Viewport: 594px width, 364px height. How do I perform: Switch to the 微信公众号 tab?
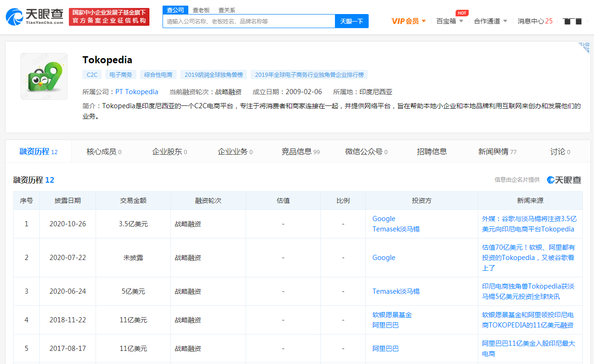click(366, 151)
